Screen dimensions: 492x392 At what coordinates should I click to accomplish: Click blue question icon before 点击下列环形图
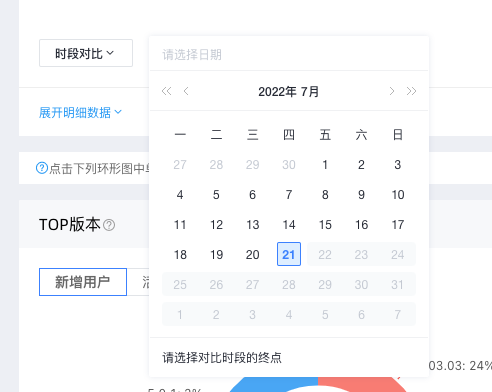(x=42, y=168)
